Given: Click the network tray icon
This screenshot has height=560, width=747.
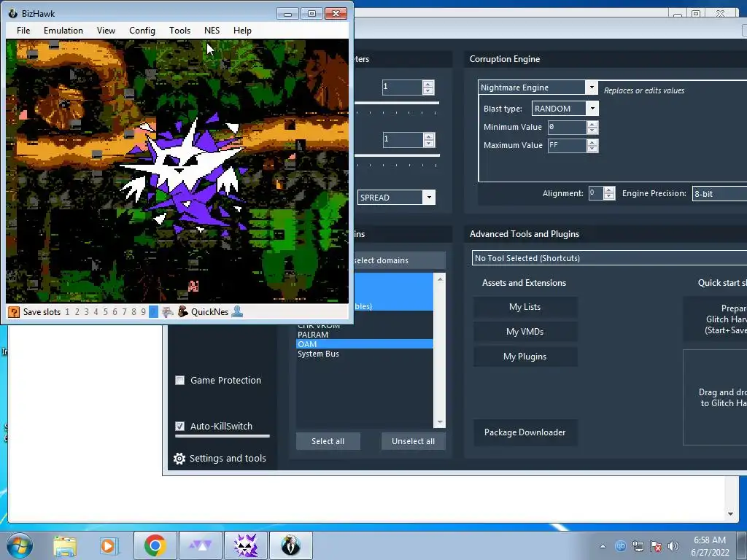Looking at the screenshot, I should [638, 546].
